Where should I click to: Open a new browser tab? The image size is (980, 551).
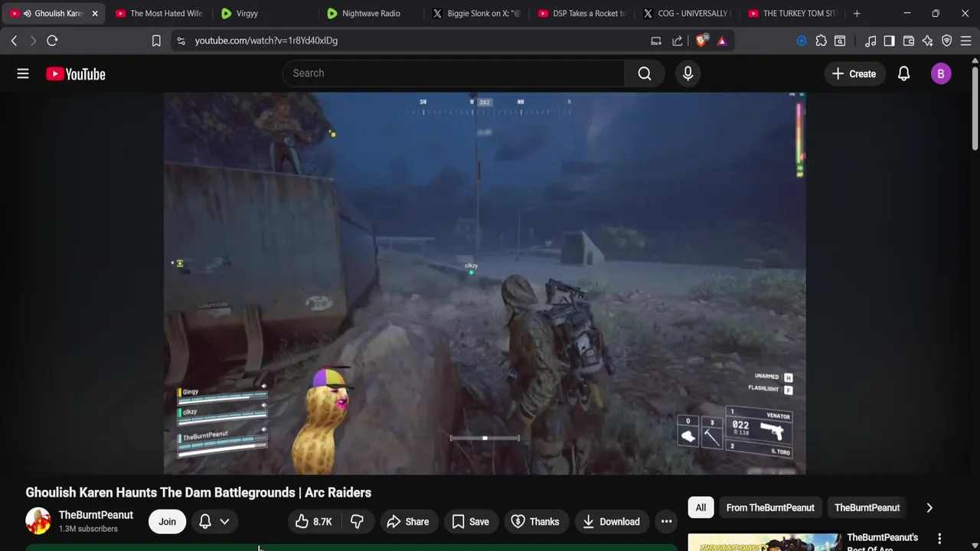857,13
